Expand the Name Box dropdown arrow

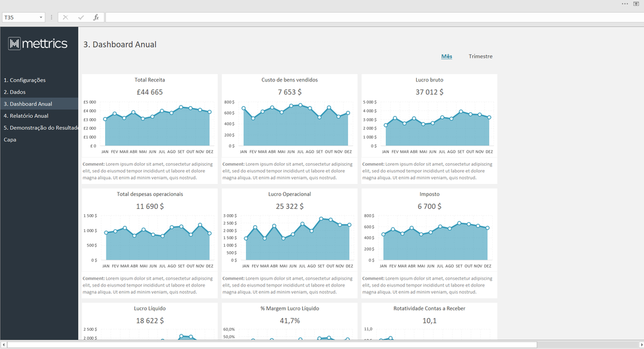[x=41, y=17]
